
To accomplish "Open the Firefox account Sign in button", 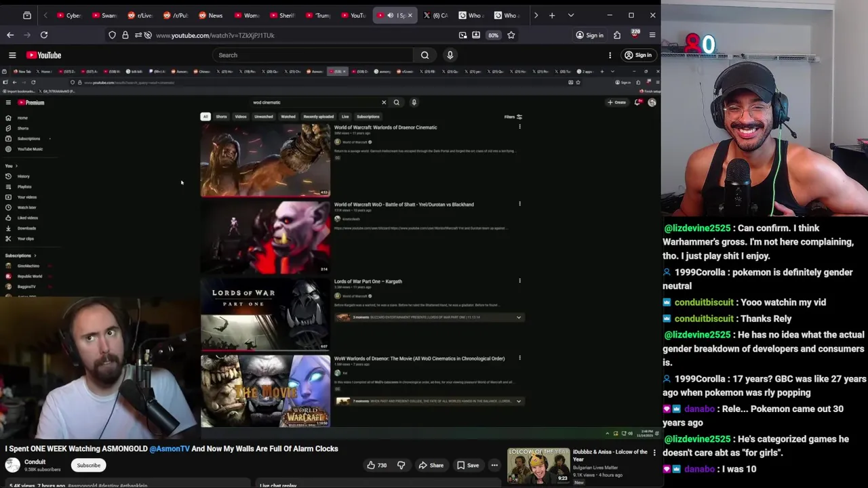I will (589, 35).
